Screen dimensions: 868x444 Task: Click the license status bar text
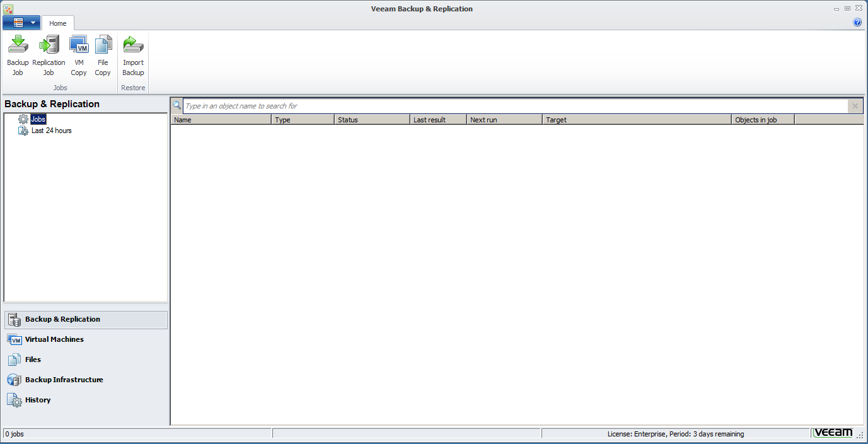(676, 434)
